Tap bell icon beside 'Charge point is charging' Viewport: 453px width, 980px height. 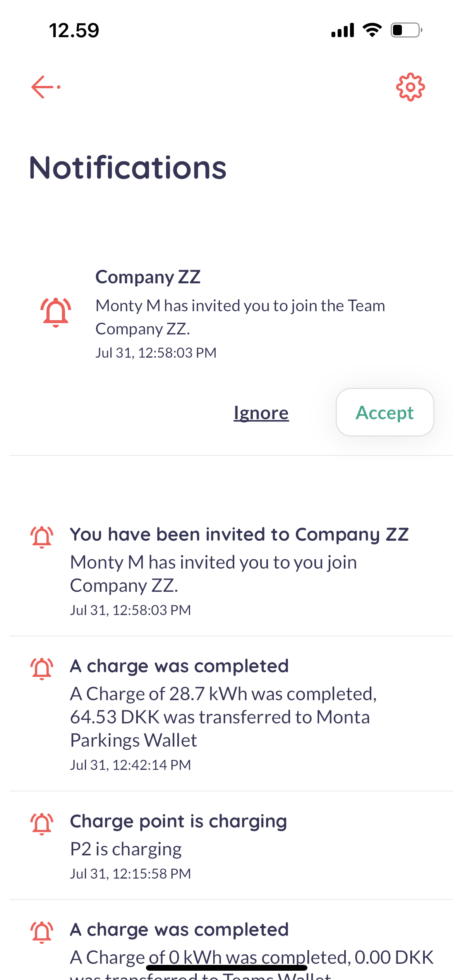pos(42,824)
